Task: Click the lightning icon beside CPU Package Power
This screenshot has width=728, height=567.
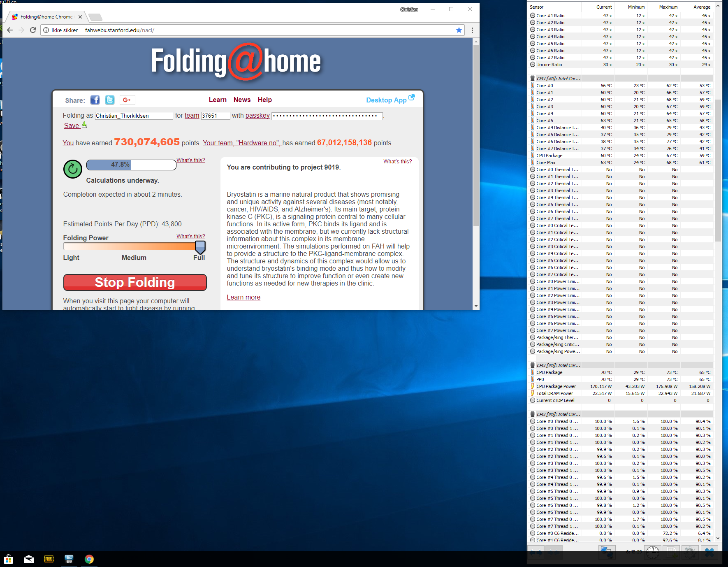Action: [533, 386]
